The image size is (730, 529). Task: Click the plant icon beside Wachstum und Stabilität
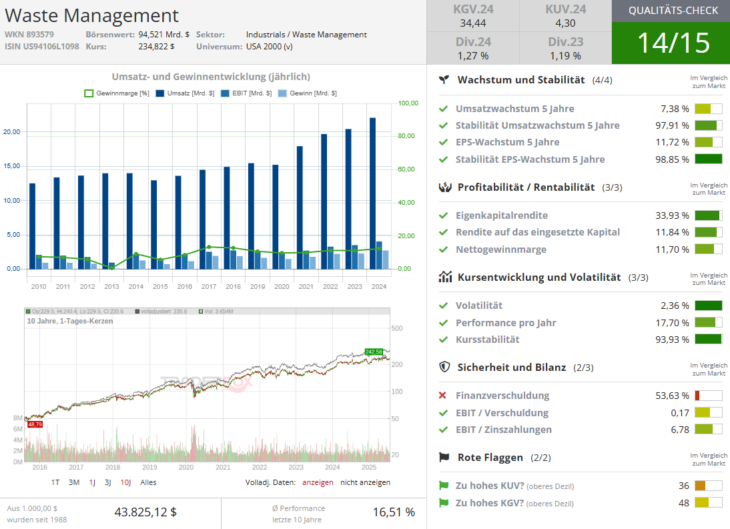(444, 80)
